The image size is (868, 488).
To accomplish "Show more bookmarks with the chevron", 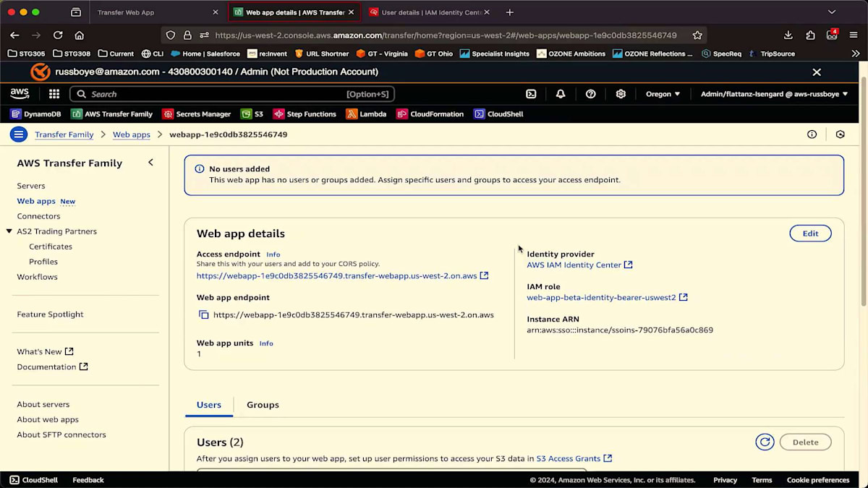I will [x=856, y=53].
